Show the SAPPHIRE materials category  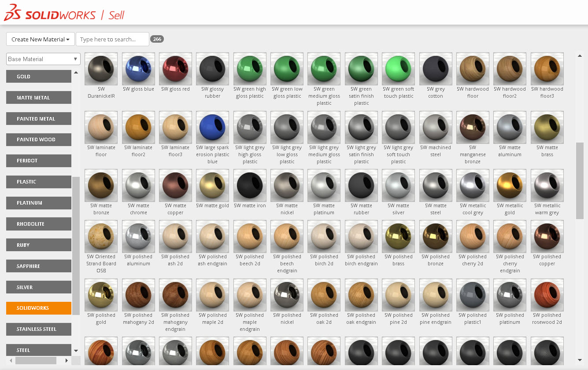click(x=39, y=266)
